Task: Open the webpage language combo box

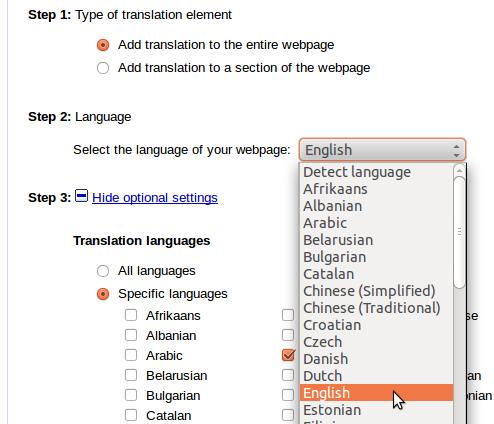Action: [382, 150]
